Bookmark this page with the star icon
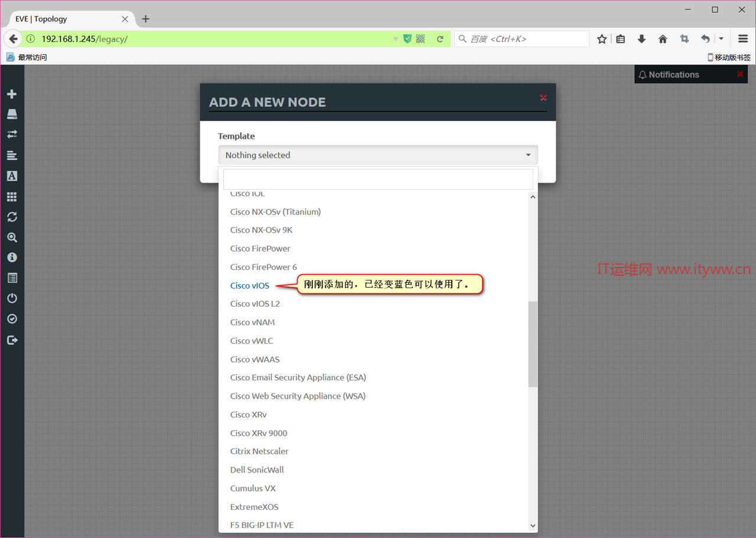The height and width of the screenshot is (538, 756). click(602, 39)
